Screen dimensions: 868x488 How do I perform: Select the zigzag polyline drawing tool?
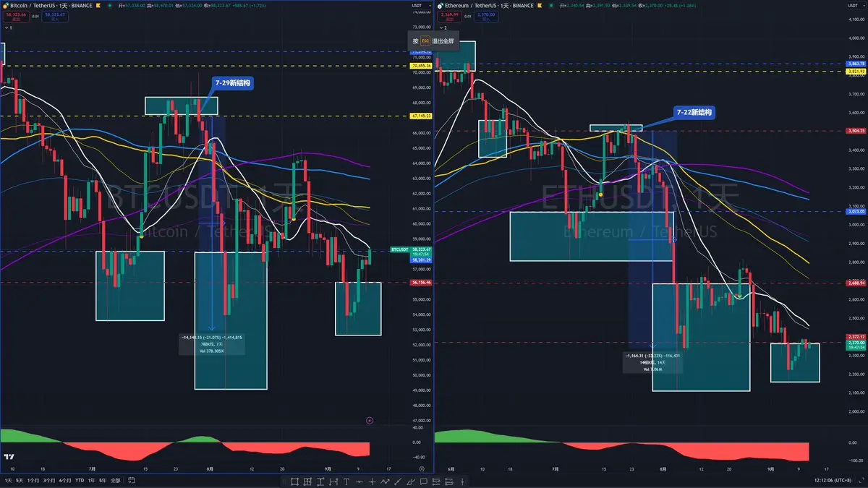[385, 481]
